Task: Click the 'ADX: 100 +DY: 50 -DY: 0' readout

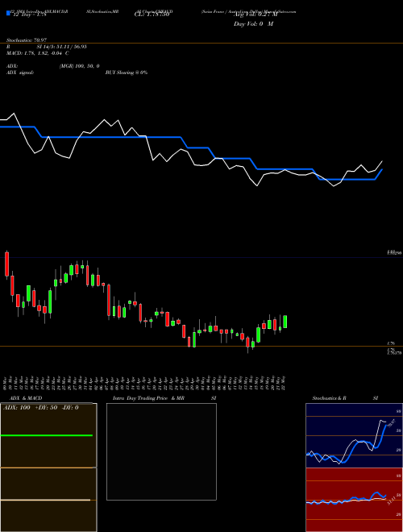Action: pos(41,408)
